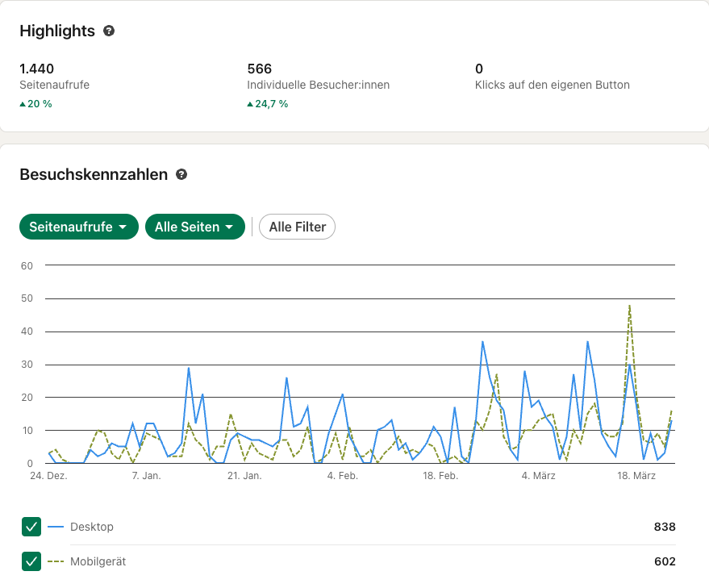
Task: Select the Mobilgerät peak near 18. März
Action: [x=629, y=306]
